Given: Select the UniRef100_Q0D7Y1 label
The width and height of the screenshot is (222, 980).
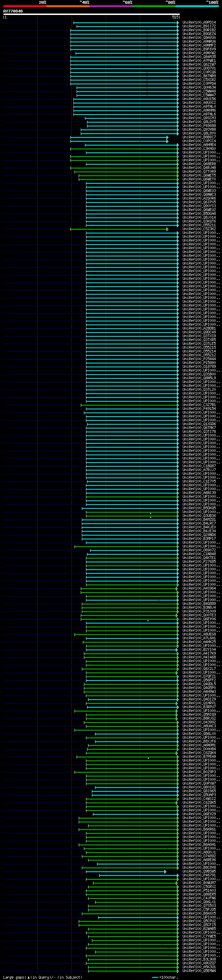Looking at the screenshot, I should (x=199, y=68).
